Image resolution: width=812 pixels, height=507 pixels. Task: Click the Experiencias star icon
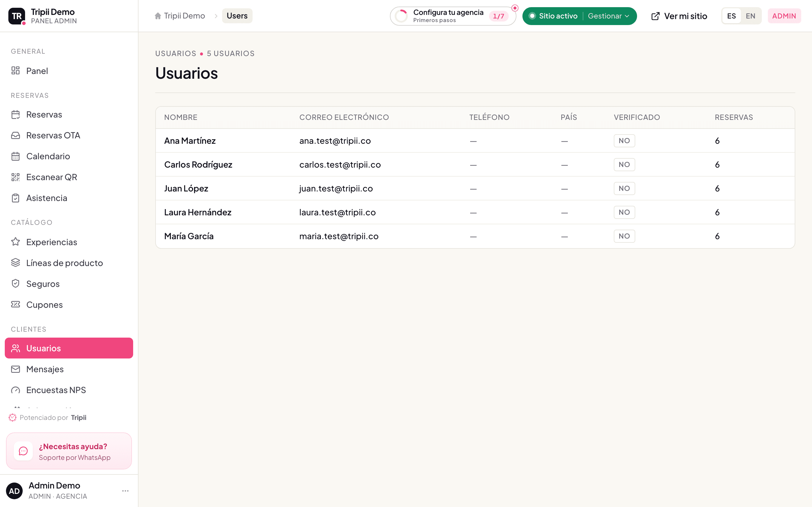click(x=16, y=242)
